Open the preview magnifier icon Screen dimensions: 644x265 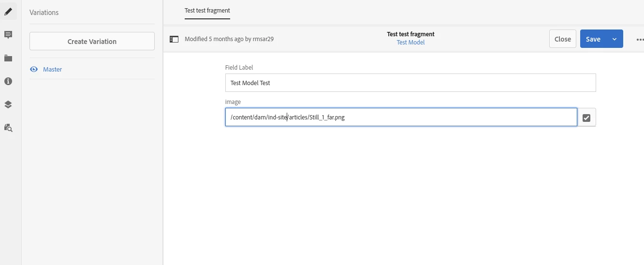[8, 128]
